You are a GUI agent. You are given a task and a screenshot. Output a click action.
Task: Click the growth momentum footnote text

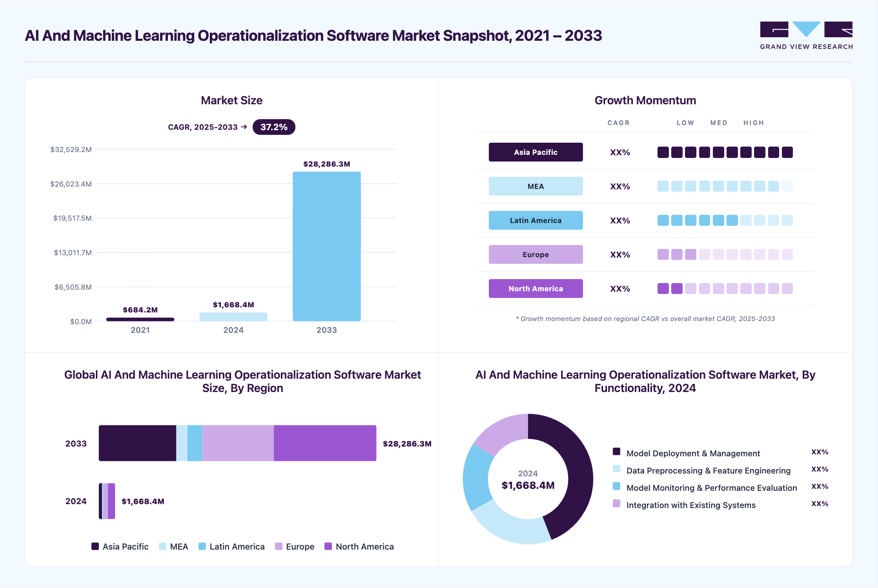645,319
